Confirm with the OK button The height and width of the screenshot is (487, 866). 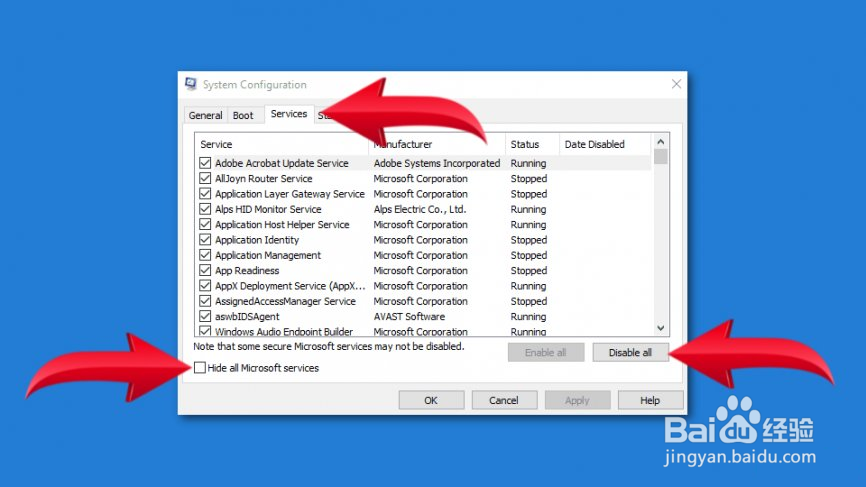pyautogui.click(x=431, y=400)
